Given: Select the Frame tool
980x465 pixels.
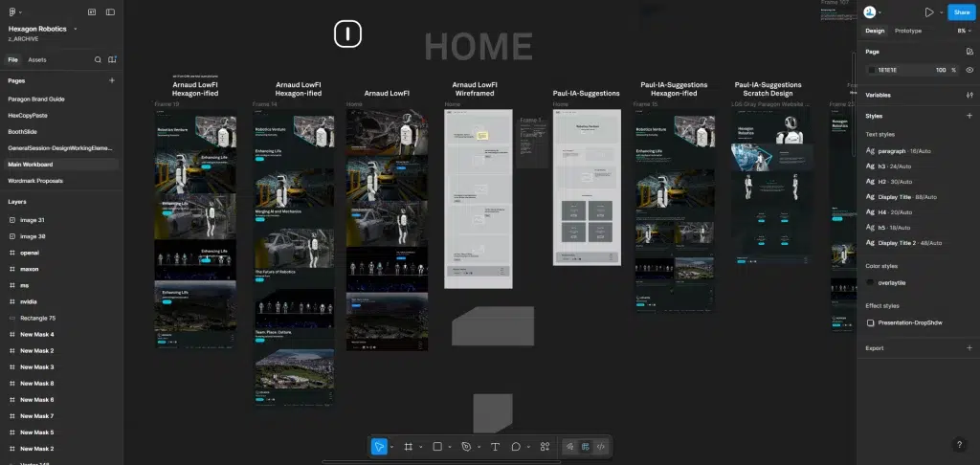Looking at the screenshot, I should tap(408, 446).
